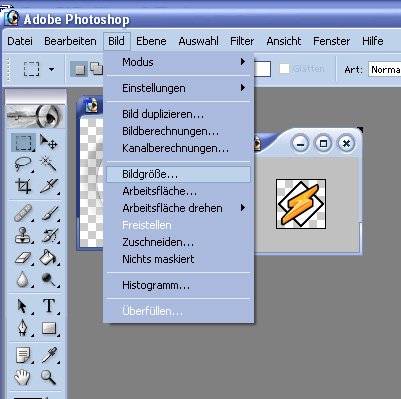Maximize the Winamp icon document window
Image resolution: width=401 pixels, height=399 pixels.
323,144
